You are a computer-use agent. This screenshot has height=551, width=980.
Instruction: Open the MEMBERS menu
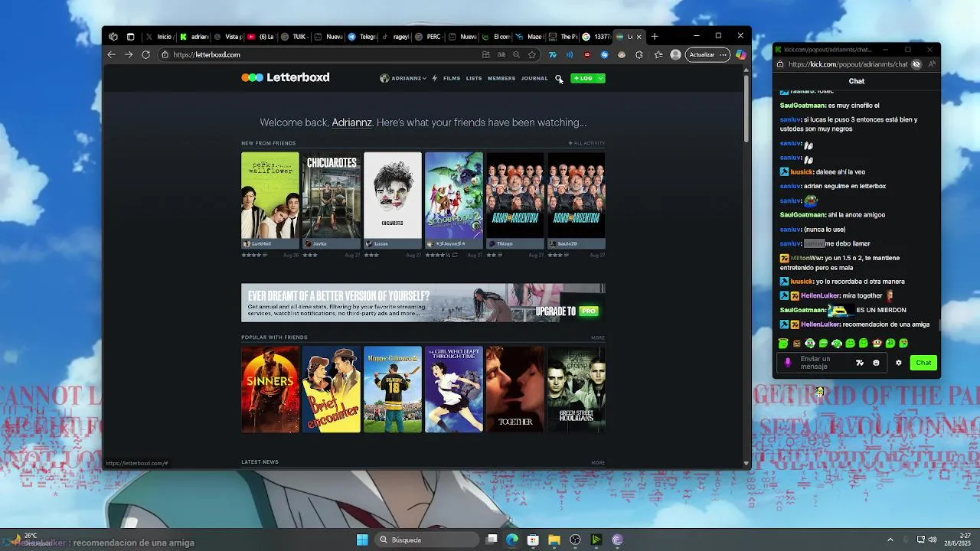[x=501, y=78]
